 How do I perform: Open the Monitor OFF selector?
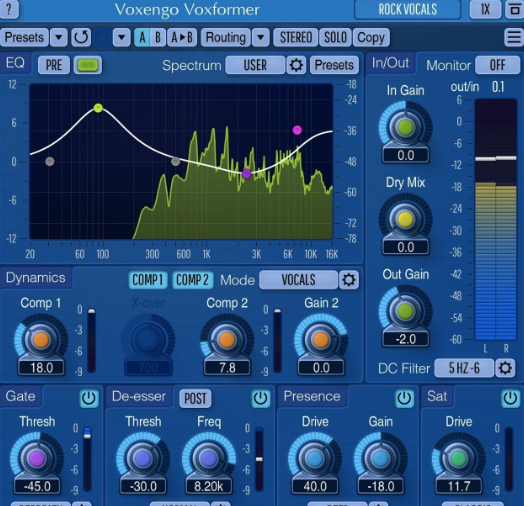[x=497, y=65]
